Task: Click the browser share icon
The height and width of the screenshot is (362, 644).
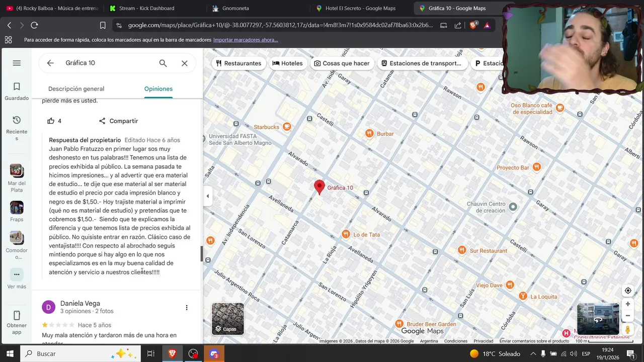Action: (458, 25)
